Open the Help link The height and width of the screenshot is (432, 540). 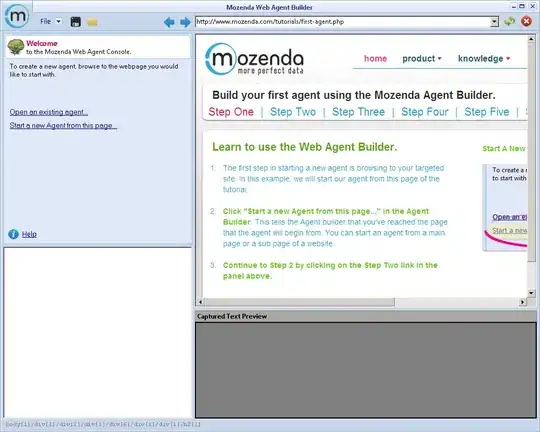(29, 234)
